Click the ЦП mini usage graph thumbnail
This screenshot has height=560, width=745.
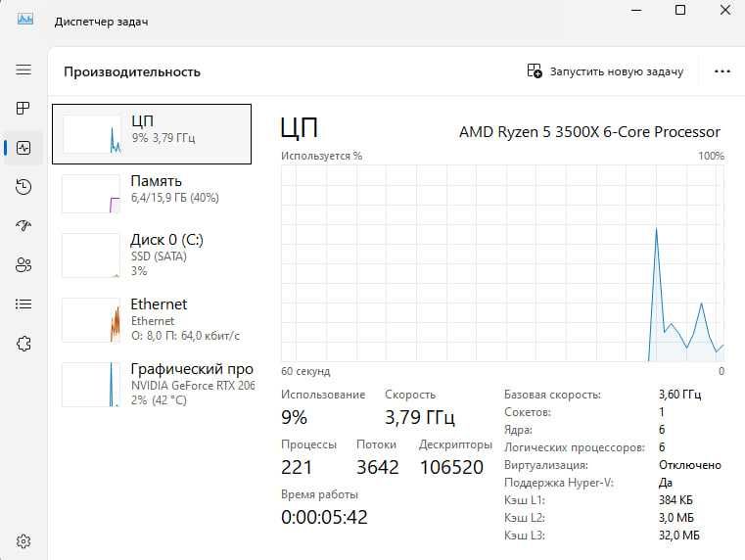click(x=91, y=134)
